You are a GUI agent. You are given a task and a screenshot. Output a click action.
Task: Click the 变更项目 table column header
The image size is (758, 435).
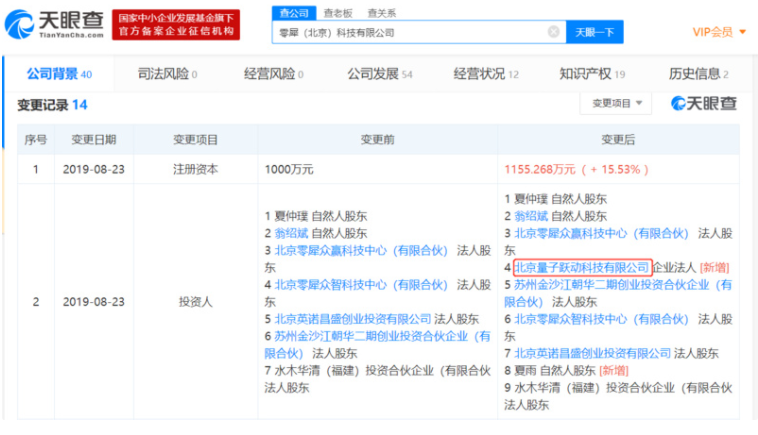pos(195,140)
